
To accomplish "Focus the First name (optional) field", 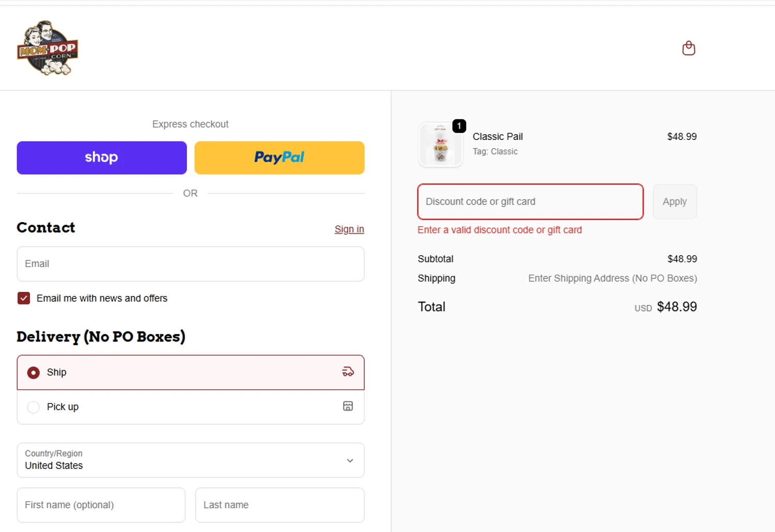I will 101,505.
